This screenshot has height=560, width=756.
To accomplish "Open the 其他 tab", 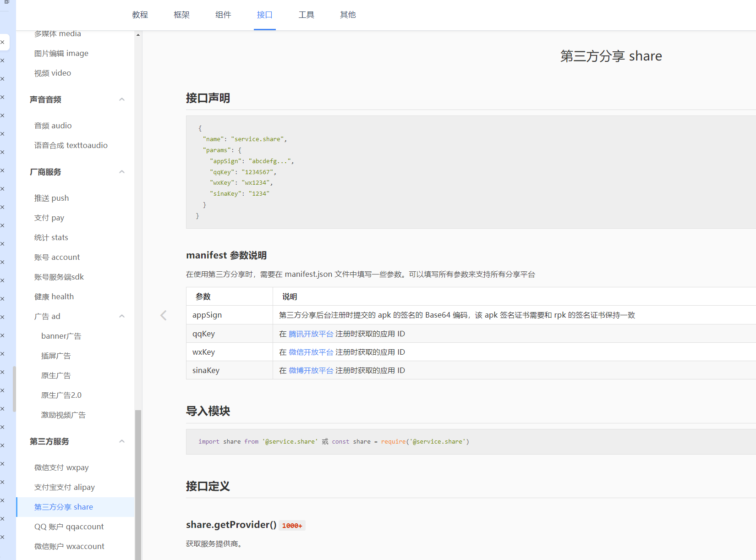I will coord(348,15).
